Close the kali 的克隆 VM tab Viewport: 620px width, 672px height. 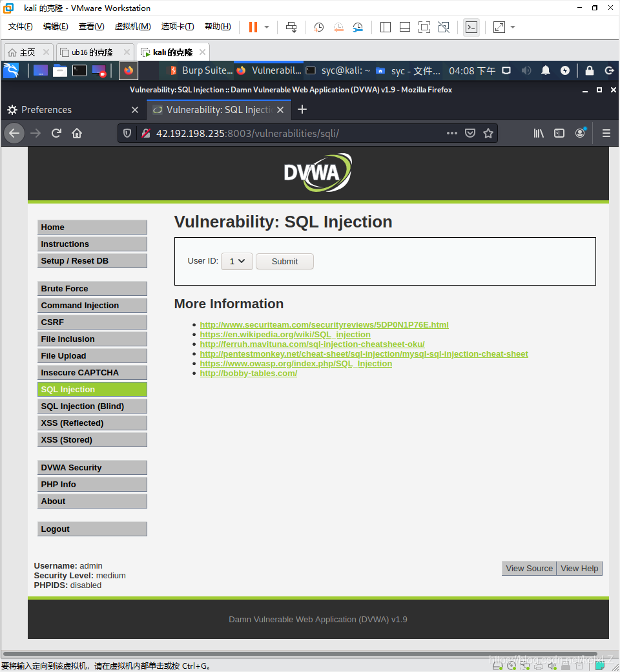click(x=202, y=52)
